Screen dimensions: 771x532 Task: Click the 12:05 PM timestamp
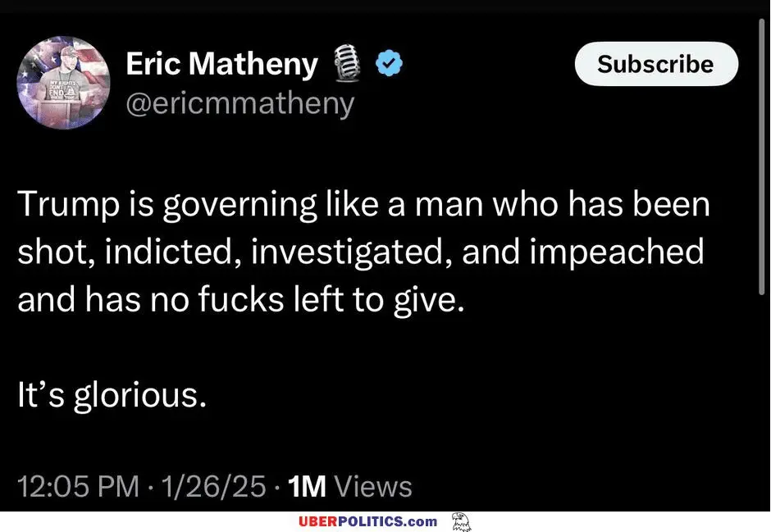tap(77, 487)
